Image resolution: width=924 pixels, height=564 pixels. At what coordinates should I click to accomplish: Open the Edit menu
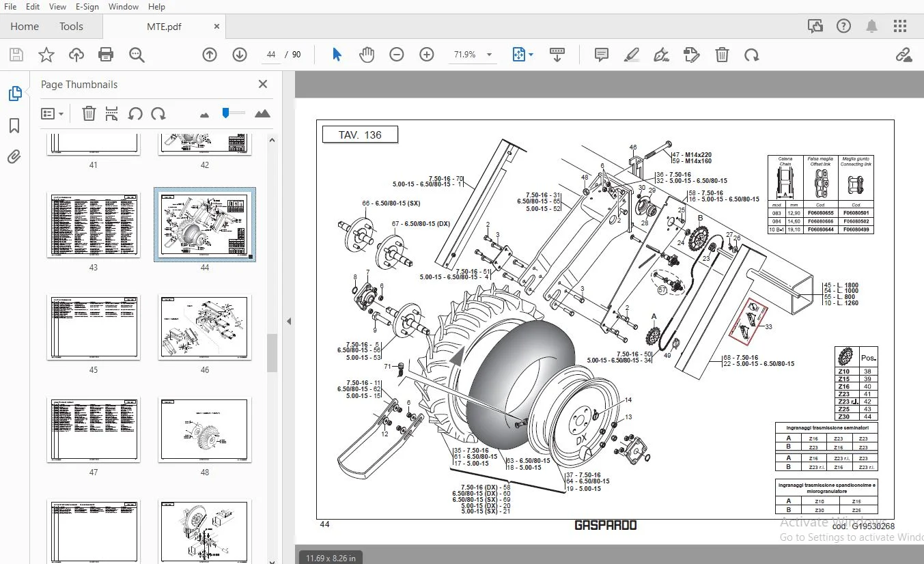(x=33, y=7)
